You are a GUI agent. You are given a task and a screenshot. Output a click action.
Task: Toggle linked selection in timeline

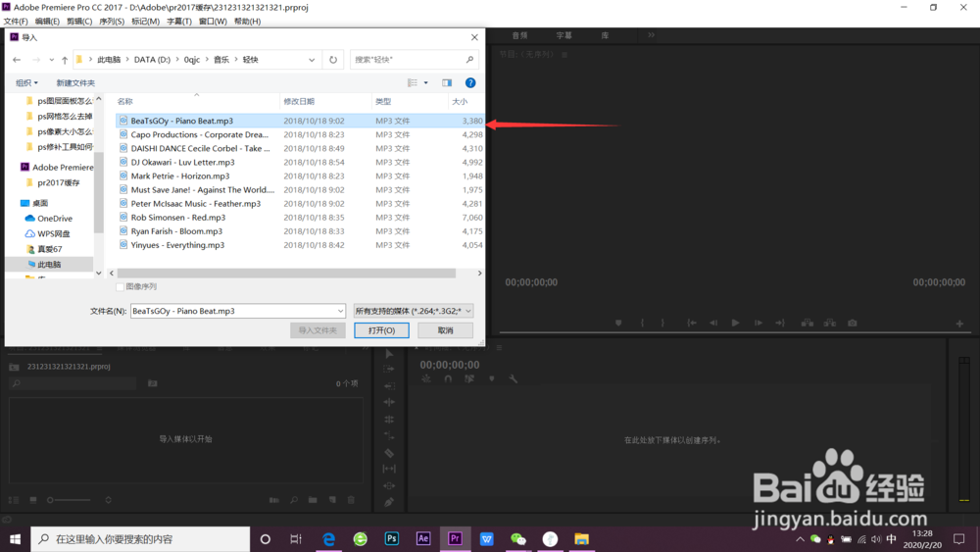coord(469,378)
